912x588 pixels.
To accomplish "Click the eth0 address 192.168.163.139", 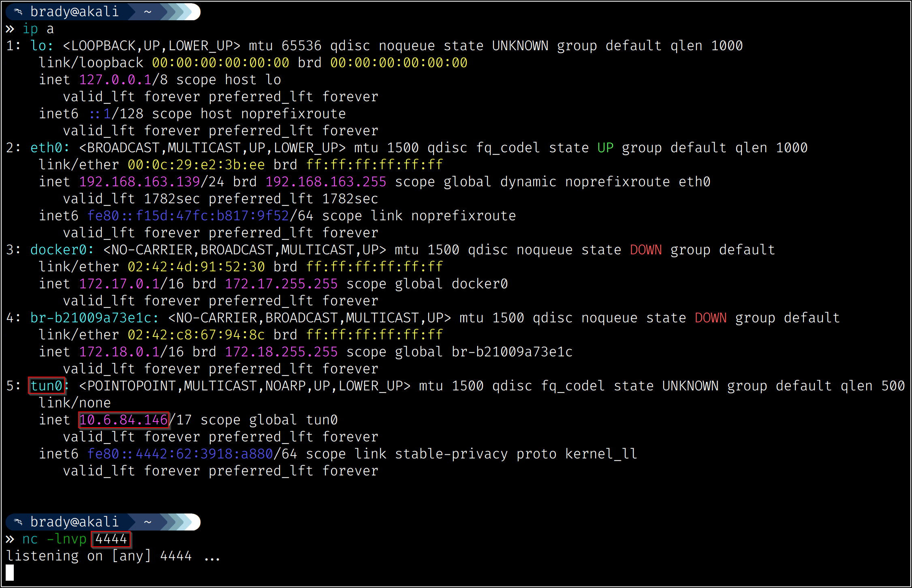I will 139,182.
